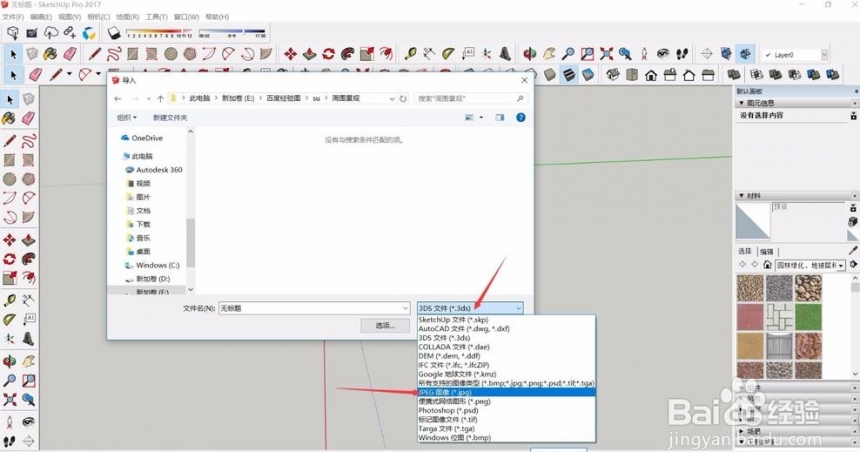Activate the Orbit tool in top toolbar
This screenshot has width=860, height=452.
[x=529, y=54]
